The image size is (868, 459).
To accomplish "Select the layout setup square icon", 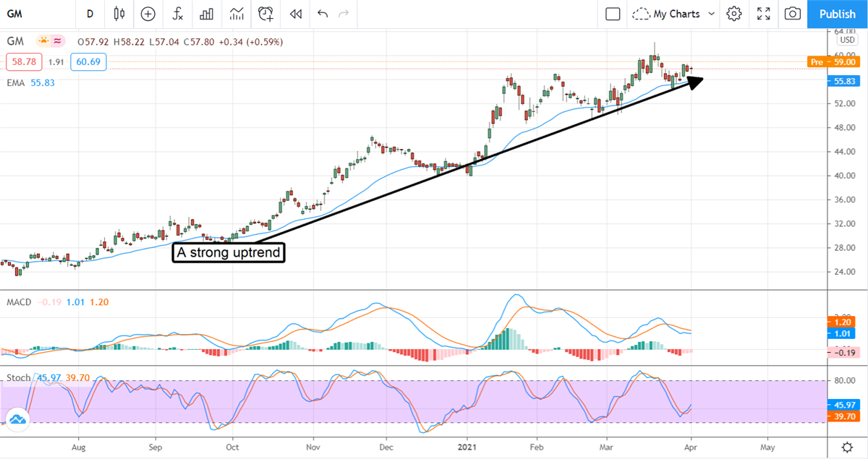I will point(613,14).
